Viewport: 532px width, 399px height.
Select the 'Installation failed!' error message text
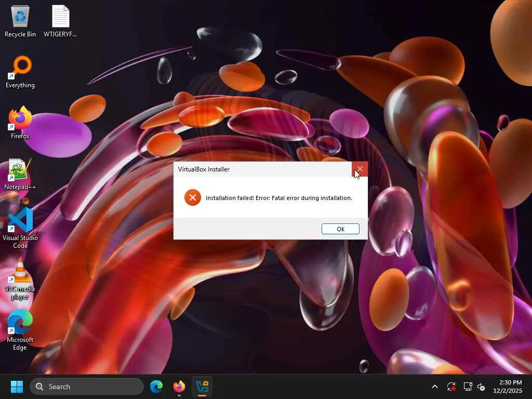coord(279,198)
